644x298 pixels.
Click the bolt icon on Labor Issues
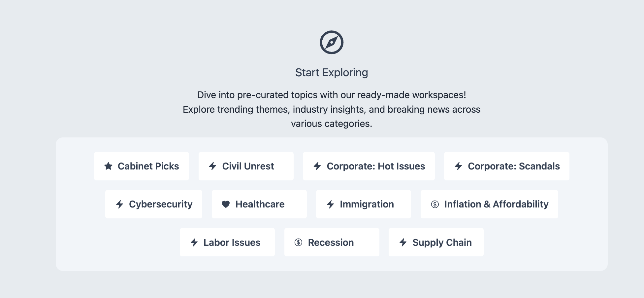(x=194, y=242)
